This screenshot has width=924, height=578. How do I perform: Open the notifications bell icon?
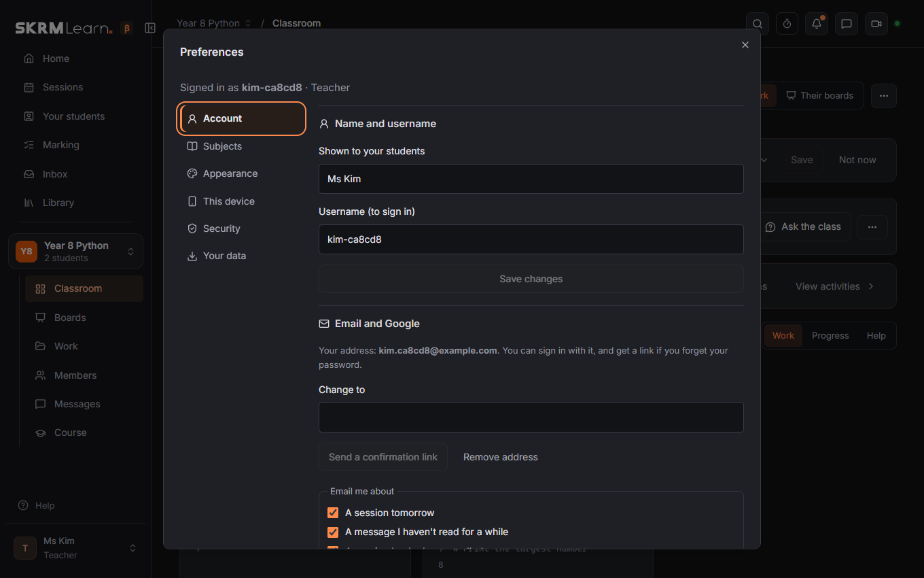coord(817,24)
